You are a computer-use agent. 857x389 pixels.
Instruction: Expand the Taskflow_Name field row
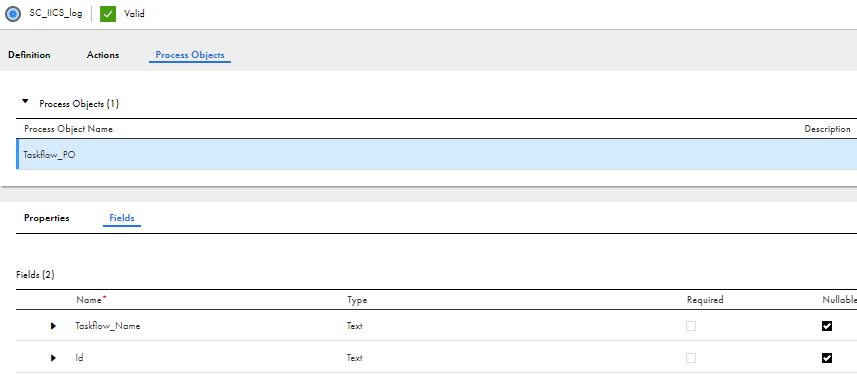coord(53,326)
